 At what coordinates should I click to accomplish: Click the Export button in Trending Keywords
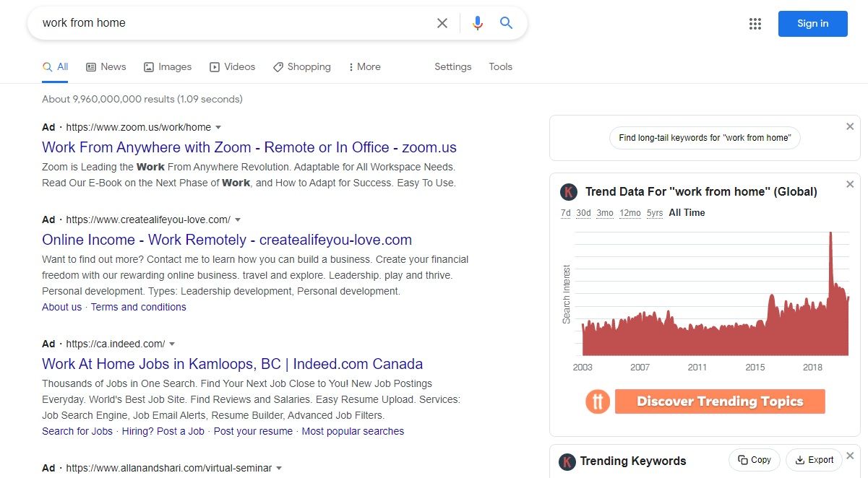coord(814,460)
